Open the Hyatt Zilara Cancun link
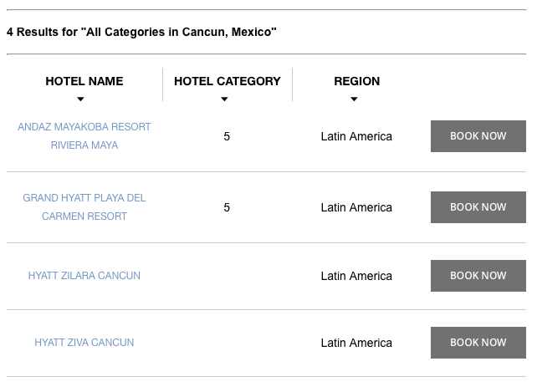 (84, 276)
